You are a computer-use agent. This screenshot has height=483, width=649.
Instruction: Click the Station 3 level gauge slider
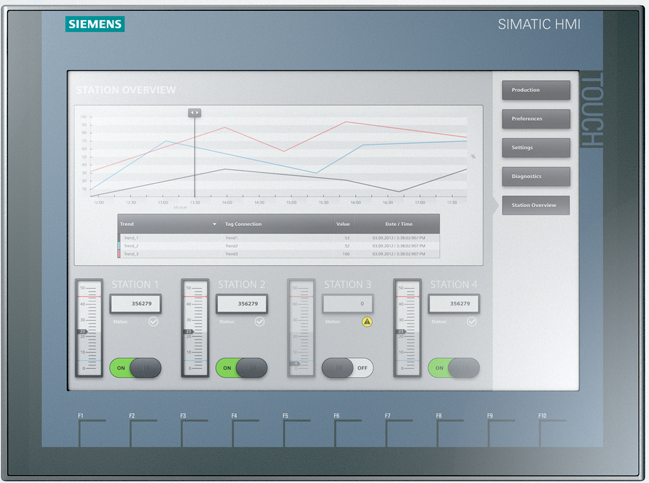click(301, 328)
